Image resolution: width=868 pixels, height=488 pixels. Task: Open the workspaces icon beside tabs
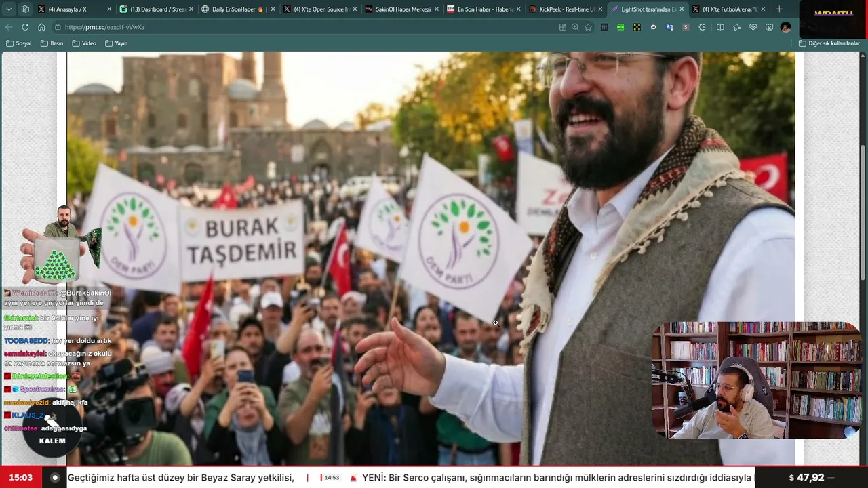click(25, 9)
